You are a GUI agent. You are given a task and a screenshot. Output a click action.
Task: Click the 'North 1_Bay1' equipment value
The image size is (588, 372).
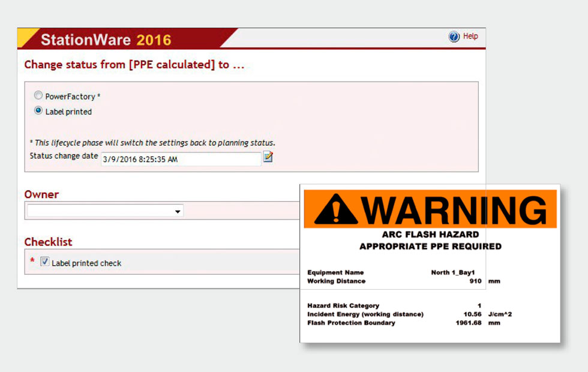(x=453, y=272)
